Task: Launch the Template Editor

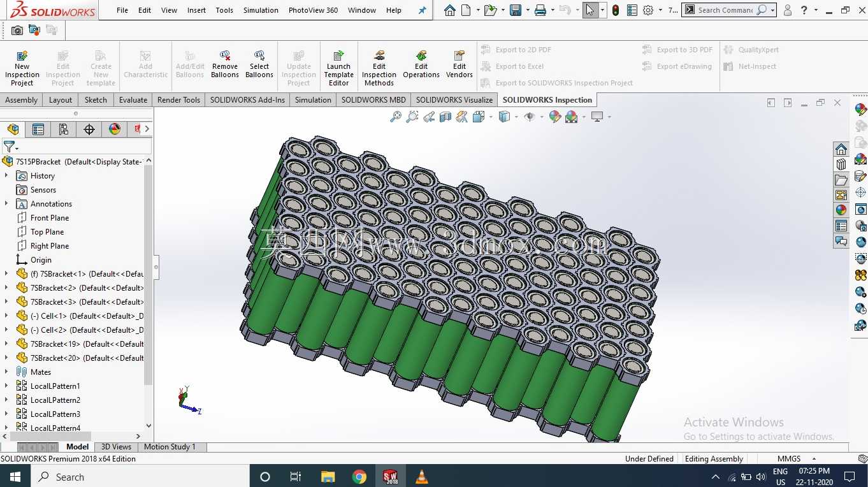Action: click(x=338, y=68)
